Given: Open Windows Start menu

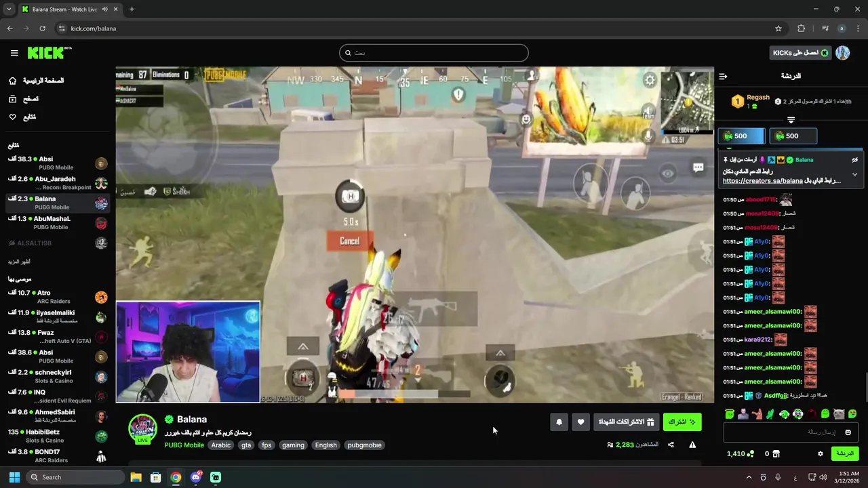Looking at the screenshot, I should pyautogui.click(x=14, y=477).
